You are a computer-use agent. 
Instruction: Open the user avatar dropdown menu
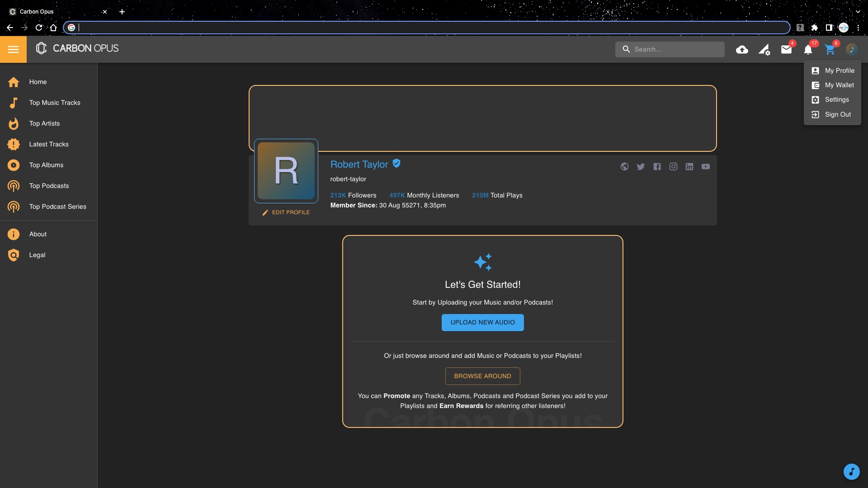pos(851,50)
